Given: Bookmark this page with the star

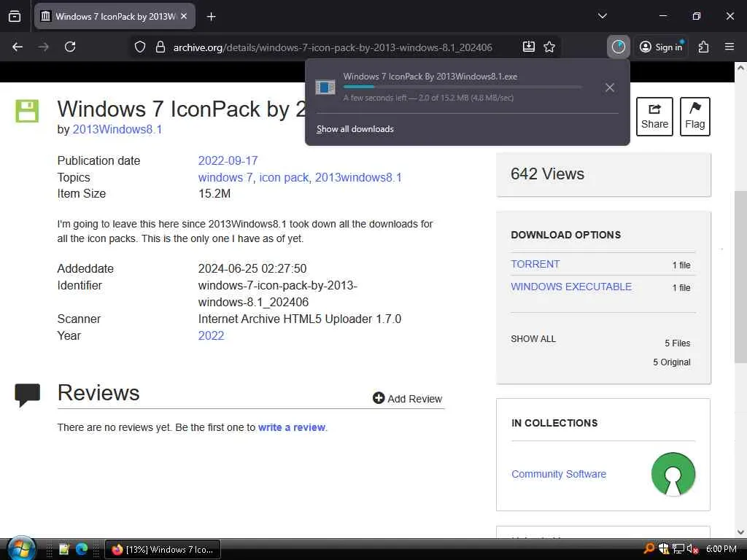Looking at the screenshot, I should pos(549,47).
